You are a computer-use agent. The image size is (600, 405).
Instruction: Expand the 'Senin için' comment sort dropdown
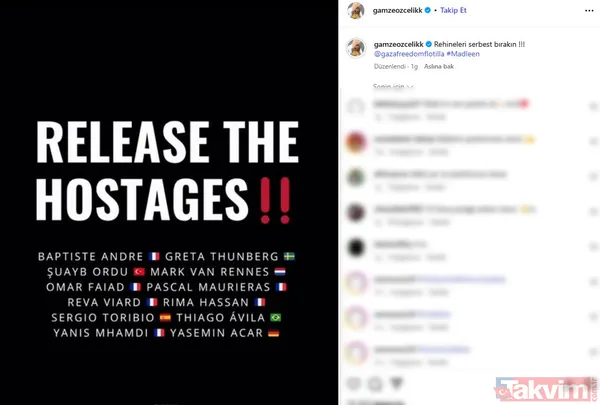(x=393, y=87)
